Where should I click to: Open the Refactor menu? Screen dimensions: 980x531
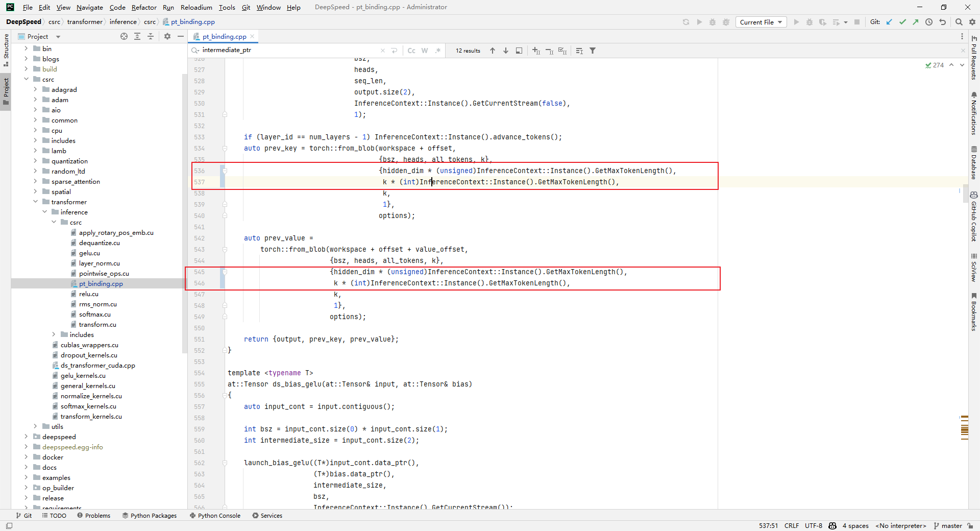coord(144,7)
